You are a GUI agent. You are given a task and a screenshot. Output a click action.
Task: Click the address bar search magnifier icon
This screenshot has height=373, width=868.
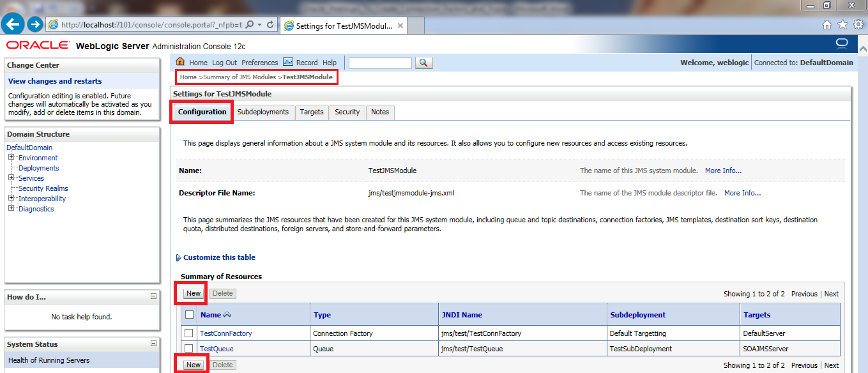click(x=249, y=25)
